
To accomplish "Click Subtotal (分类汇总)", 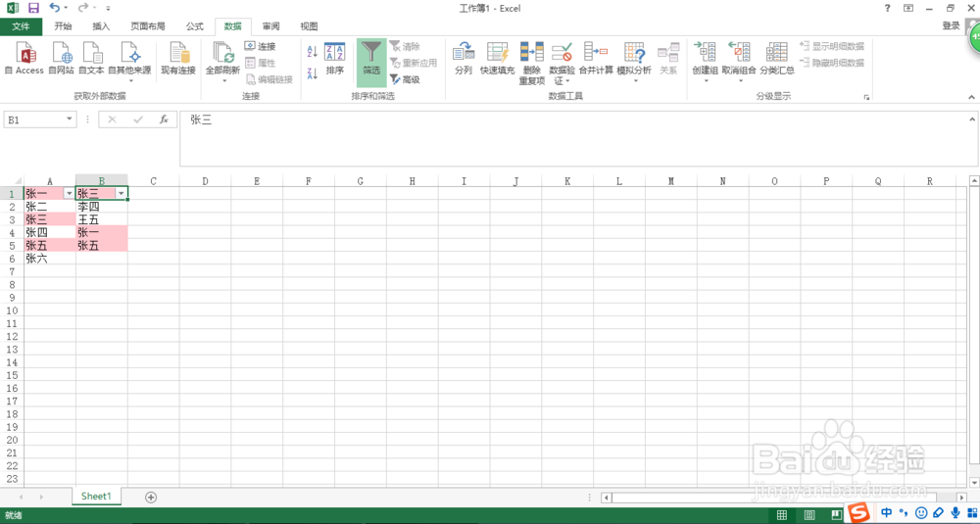I will (x=777, y=59).
